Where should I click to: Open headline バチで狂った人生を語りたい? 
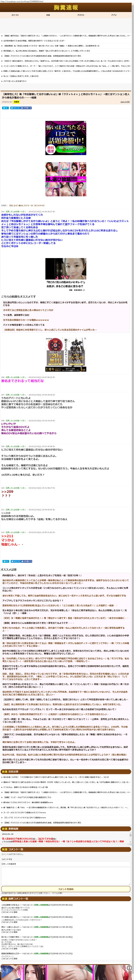pos(15,81)
